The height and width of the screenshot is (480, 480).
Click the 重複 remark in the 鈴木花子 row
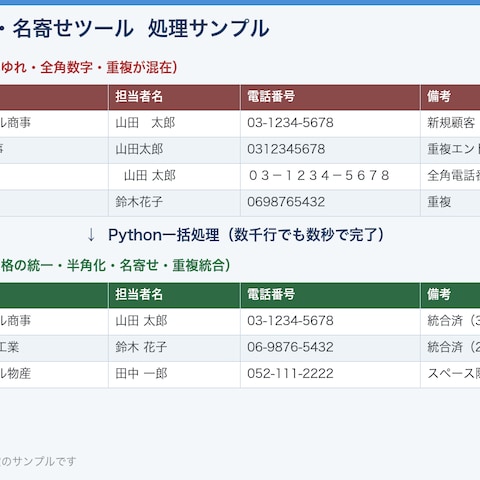click(x=450, y=202)
